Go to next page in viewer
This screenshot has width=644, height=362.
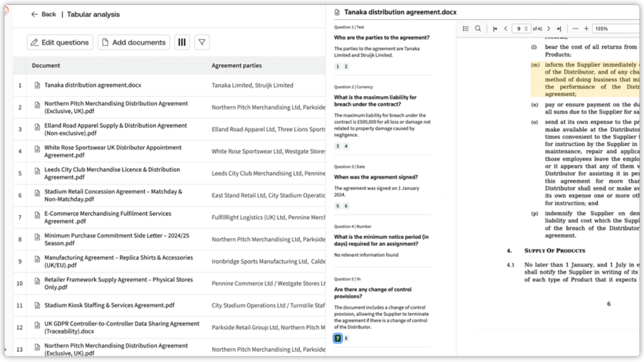548,29
